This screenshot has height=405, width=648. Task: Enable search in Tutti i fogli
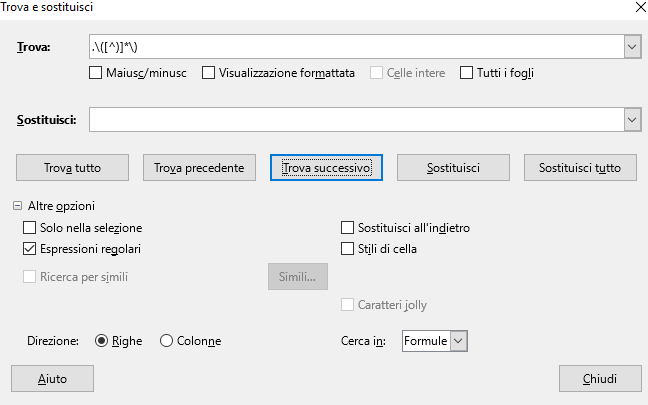[466, 73]
